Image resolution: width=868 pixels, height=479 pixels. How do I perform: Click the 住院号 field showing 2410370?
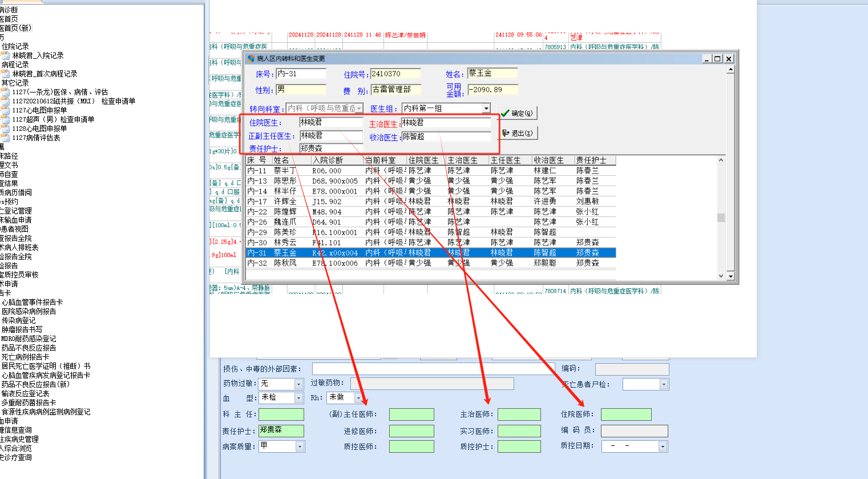pos(395,74)
